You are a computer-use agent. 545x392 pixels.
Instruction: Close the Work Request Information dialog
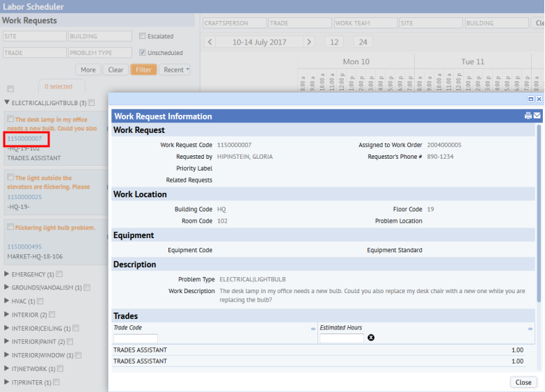coord(523,382)
